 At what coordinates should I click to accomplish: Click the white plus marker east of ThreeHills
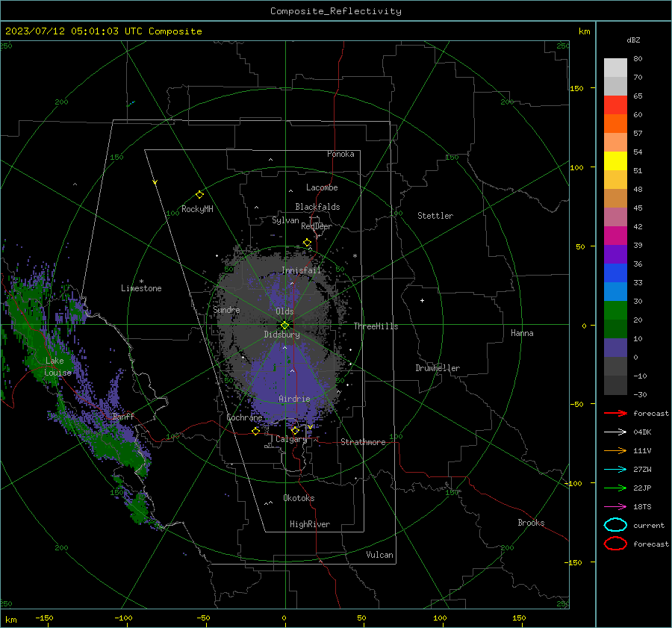coord(422,300)
